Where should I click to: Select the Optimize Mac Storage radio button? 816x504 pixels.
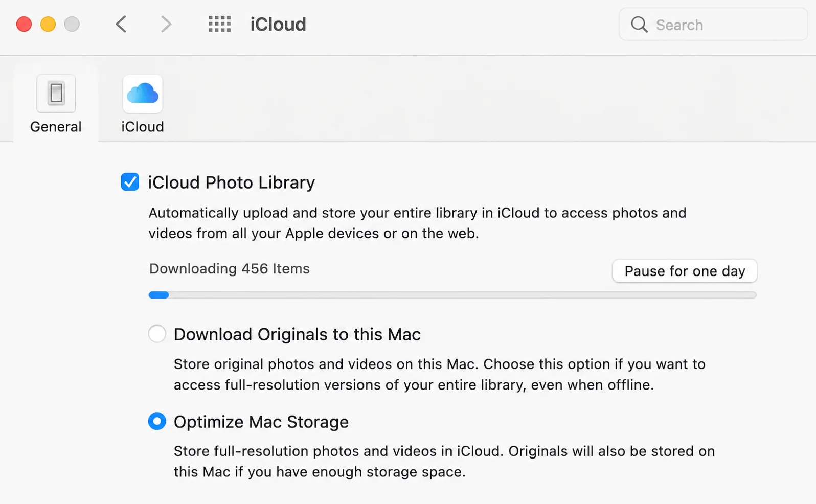(157, 422)
